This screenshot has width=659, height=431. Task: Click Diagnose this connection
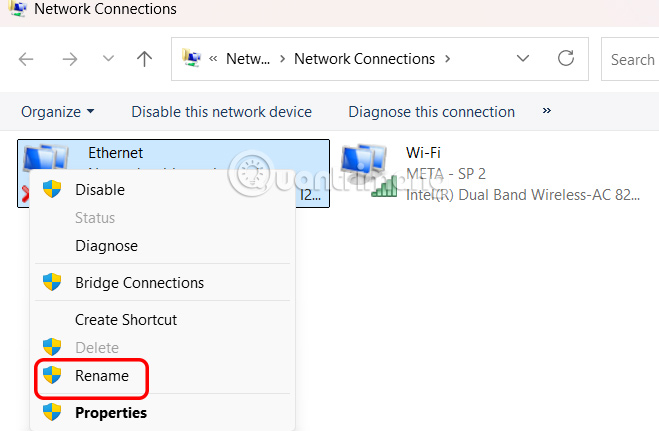(x=431, y=111)
